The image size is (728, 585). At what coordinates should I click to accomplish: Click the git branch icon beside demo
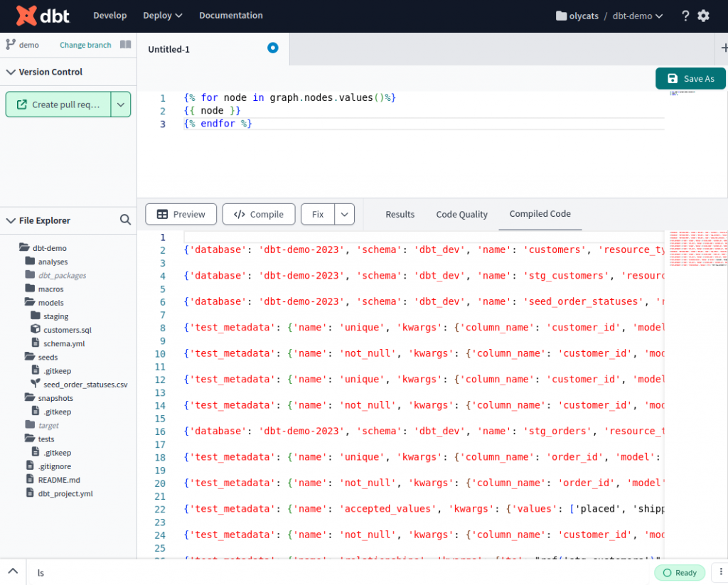pos(10,45)
